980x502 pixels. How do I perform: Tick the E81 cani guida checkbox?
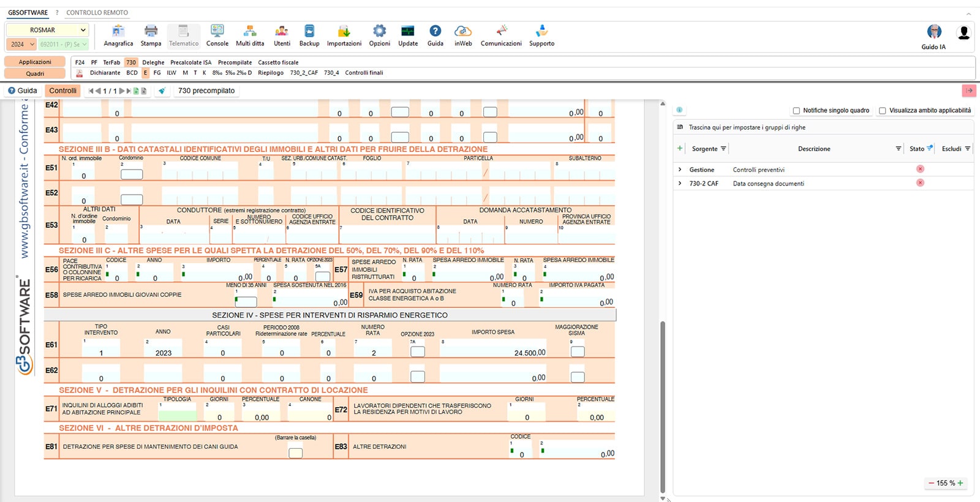295,453
